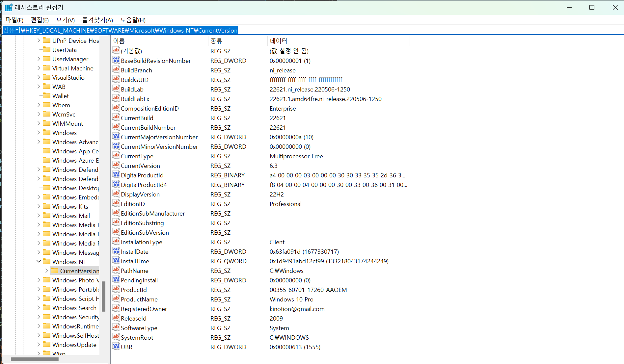624x364 pixels.
Task: Select the InstallationType value name
Action: click(142, 242)
